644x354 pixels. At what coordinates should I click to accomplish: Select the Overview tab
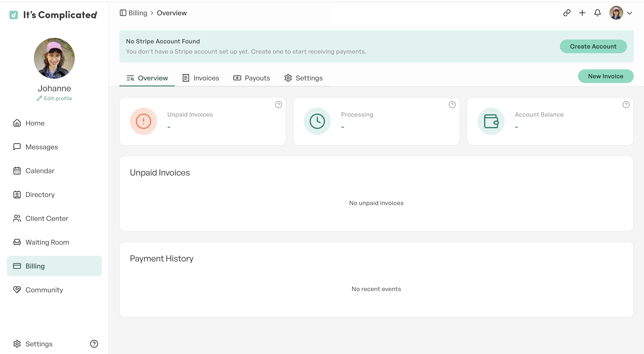pos(147,78)
